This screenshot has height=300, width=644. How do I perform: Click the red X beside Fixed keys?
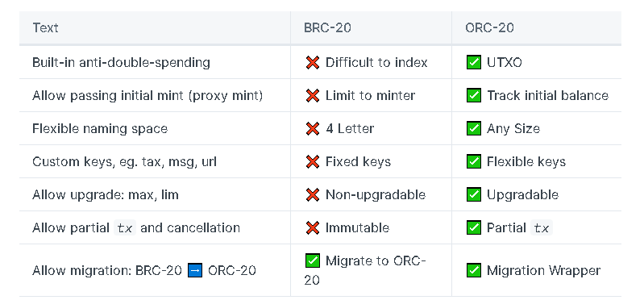tap(313, 161)
